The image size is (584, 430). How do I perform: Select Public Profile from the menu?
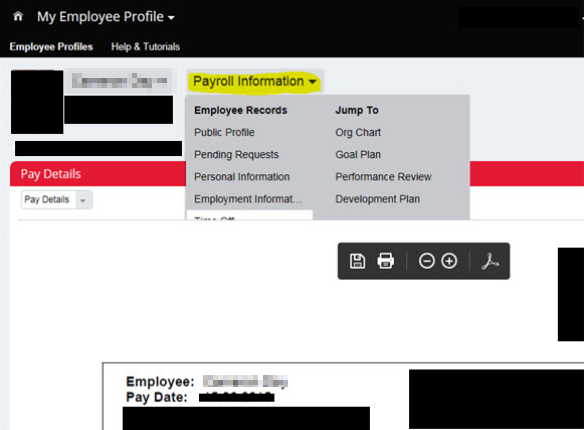coord(224,132)
